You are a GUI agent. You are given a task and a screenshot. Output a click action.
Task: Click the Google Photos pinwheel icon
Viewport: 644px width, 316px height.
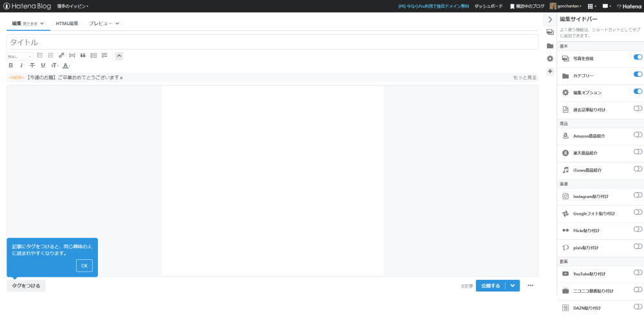pos(565,213)
